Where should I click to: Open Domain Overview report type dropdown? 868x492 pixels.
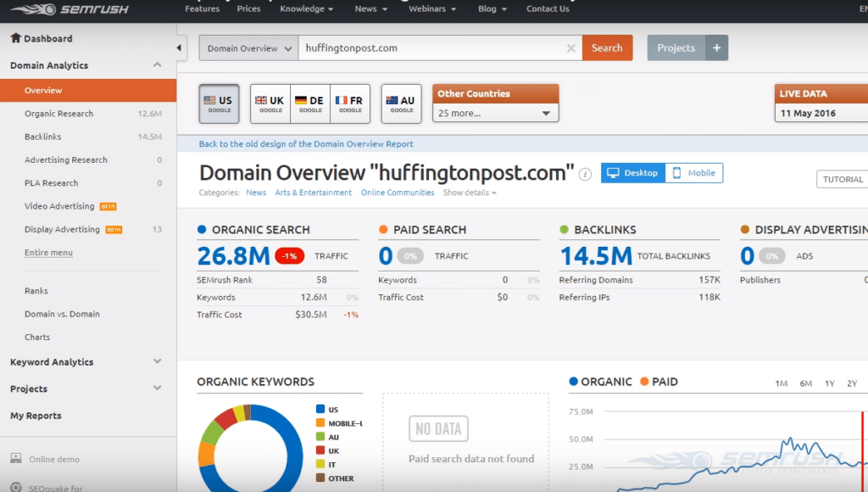(x=248, y=48)
